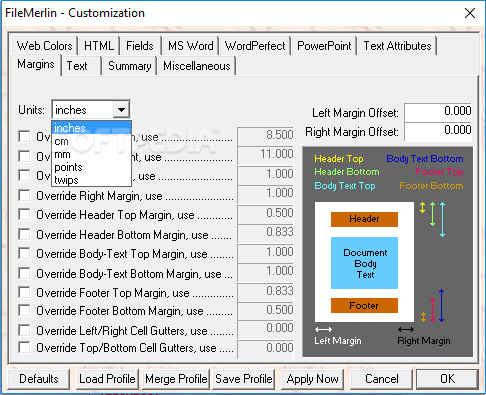
Task: Click the orange Footer block in diagram
Action: click(x=364, y=305)
